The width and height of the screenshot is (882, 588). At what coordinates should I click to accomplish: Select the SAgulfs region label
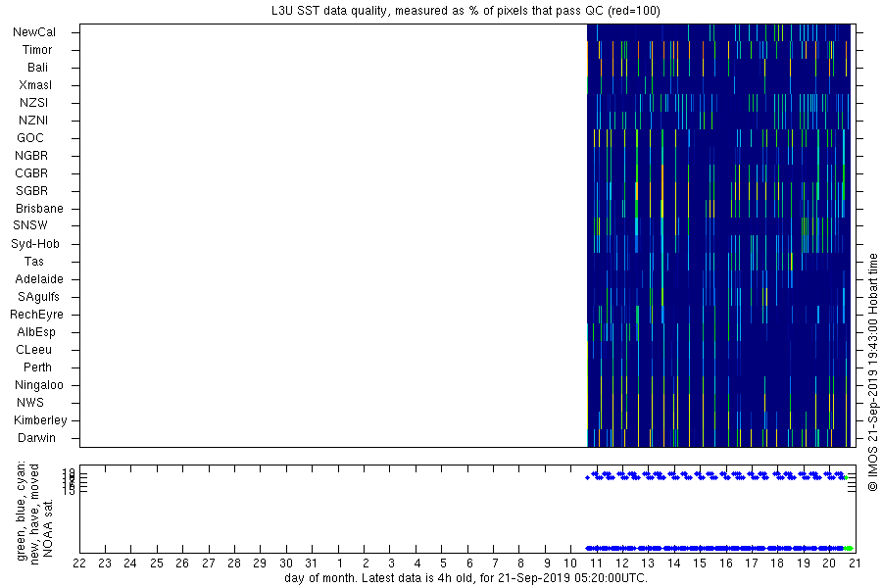(x=38, y=297)
